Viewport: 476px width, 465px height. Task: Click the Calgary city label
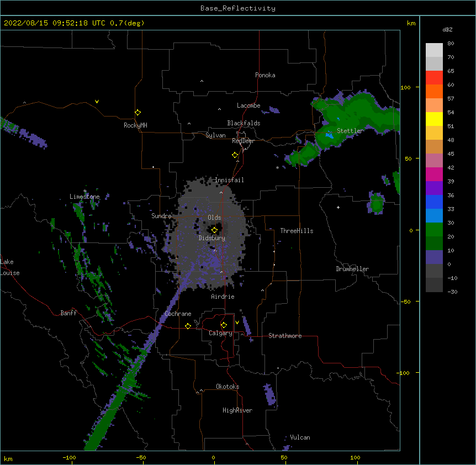pos(220,333)
